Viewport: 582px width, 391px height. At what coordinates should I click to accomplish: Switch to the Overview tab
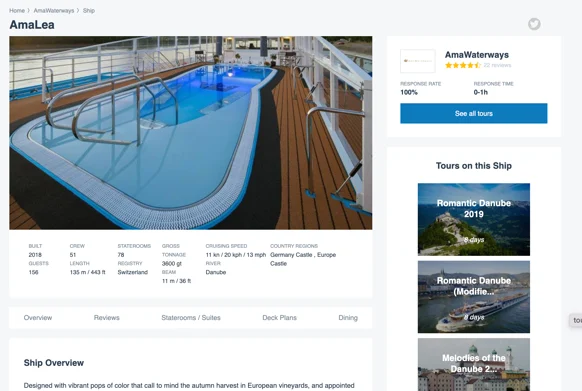pos(38,317)
